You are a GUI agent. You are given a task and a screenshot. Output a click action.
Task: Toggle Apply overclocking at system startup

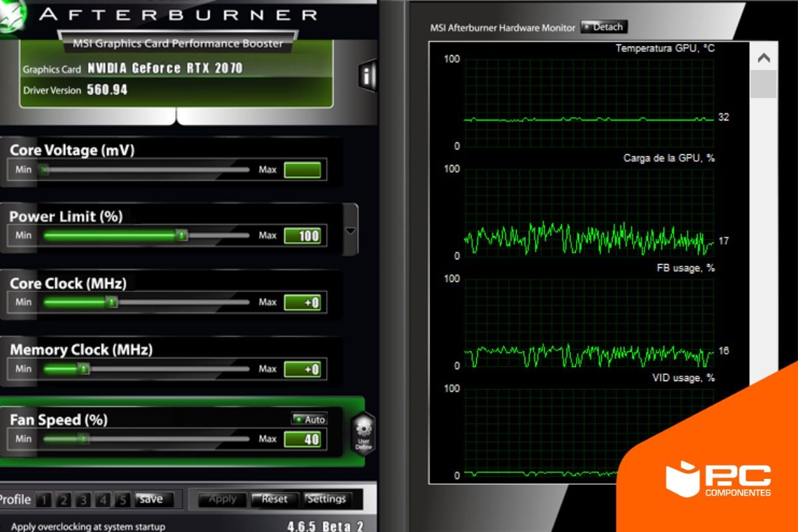[88, 527]
